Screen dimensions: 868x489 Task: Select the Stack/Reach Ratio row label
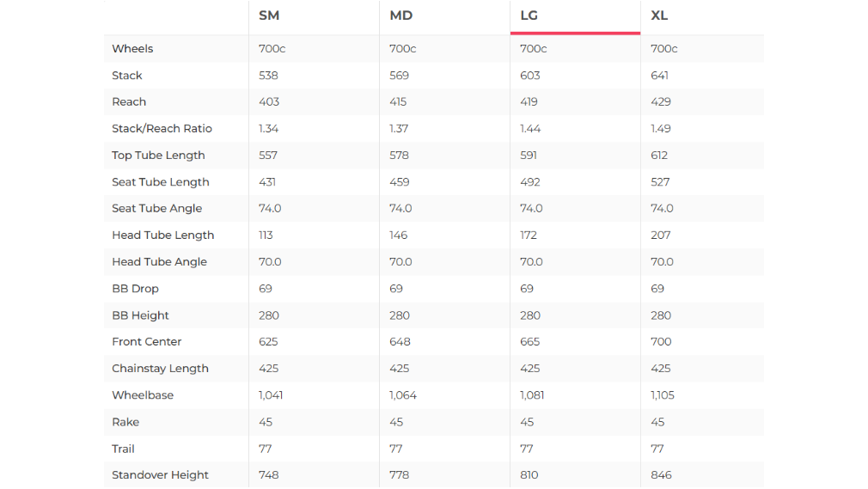point(162,129)
